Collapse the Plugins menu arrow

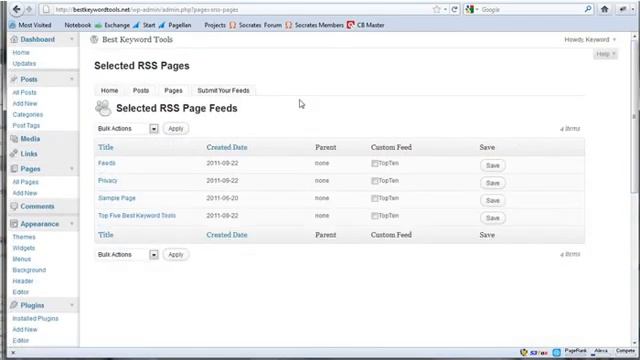(72, 305)
